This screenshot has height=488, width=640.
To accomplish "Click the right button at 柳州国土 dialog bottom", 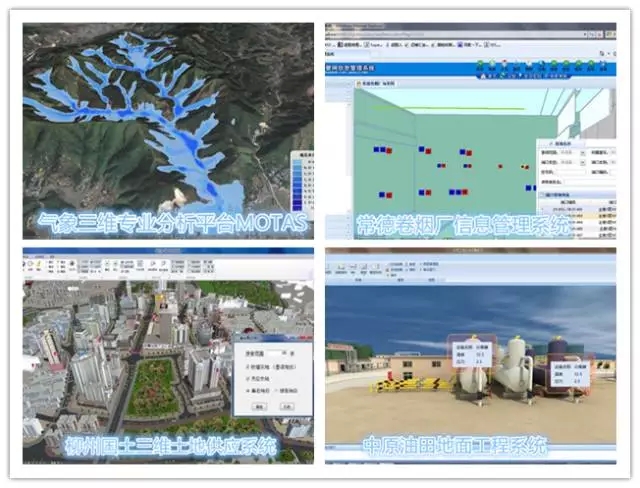I will (287, 406).
